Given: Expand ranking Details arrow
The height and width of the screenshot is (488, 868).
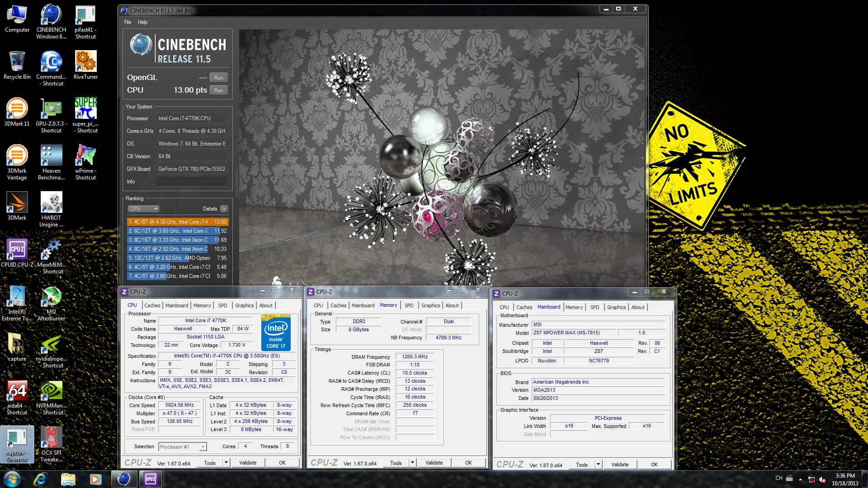Looking at the screenshot, I should 224,209.
